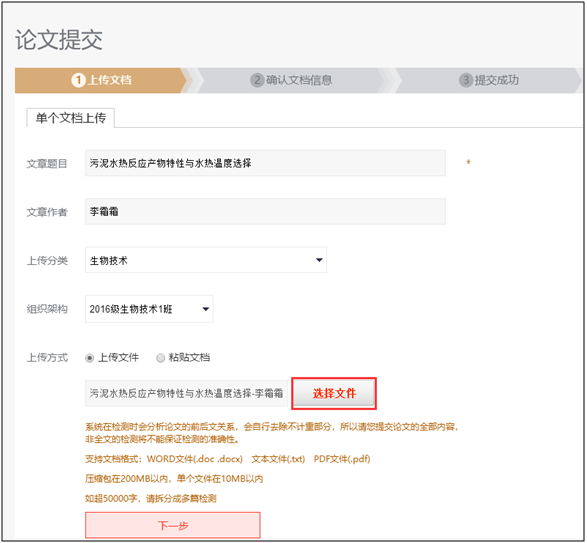Switch to the 单个文档上传 tab
The height and width of the screenshot is (543, 587).
coord(71,118)
